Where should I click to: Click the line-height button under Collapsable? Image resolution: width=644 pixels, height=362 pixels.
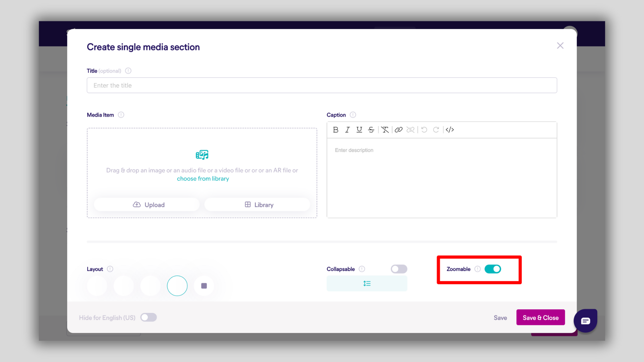(367, 284)
